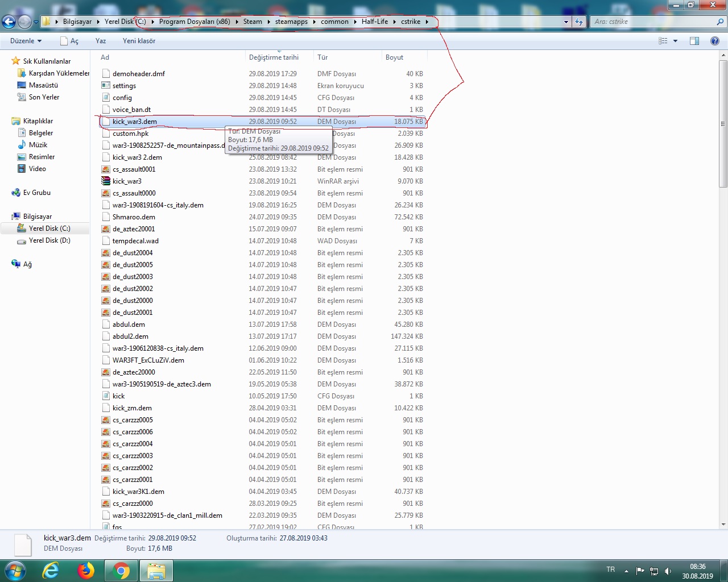Select WAR3FT_ExCLuZiV.dem file
The width and height of the screenshot is (728, 582).
(x=148, y=360)
